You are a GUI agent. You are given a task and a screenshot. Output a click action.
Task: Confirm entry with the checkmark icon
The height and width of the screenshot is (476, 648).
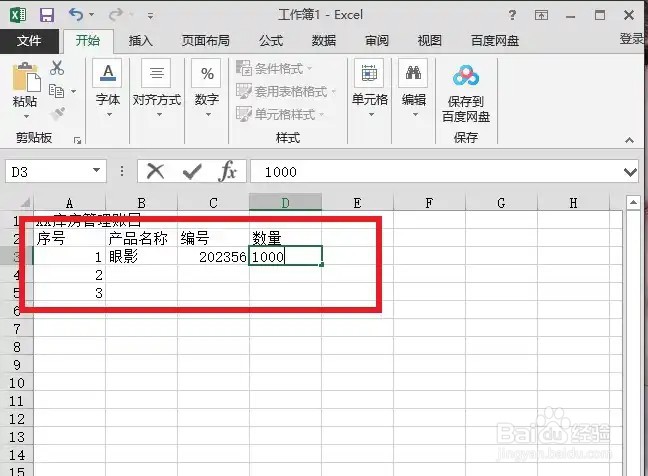(192, 171)
